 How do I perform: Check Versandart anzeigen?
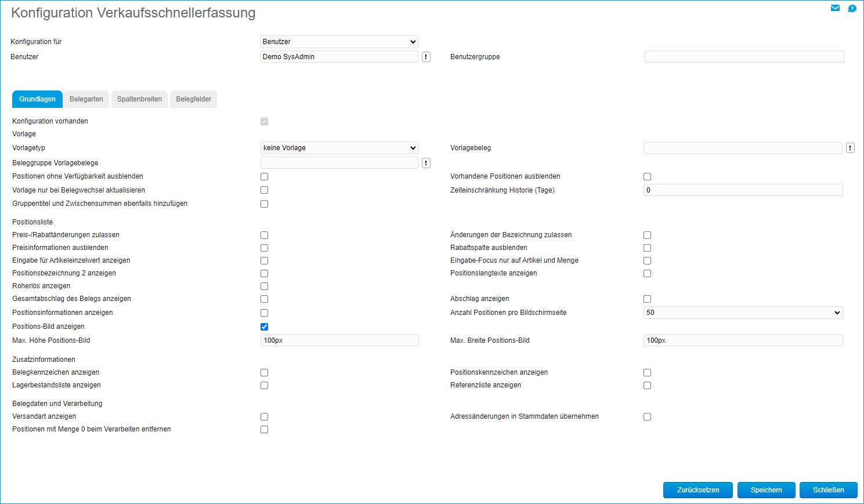(x=264, y=416)
